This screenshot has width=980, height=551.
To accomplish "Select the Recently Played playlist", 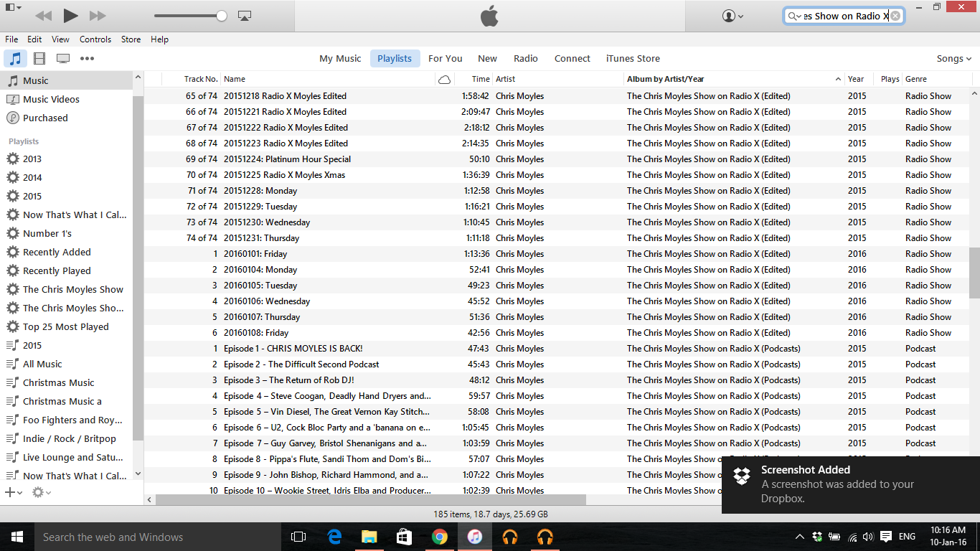I will pyautogui.click(x=57, y=271).
